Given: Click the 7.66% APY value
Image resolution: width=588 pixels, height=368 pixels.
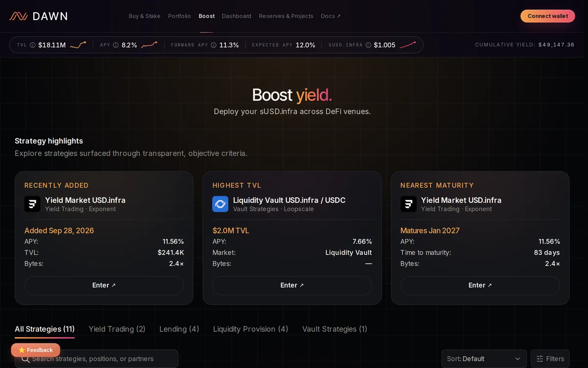Looking at the screenshot, I should click(362, 241).
